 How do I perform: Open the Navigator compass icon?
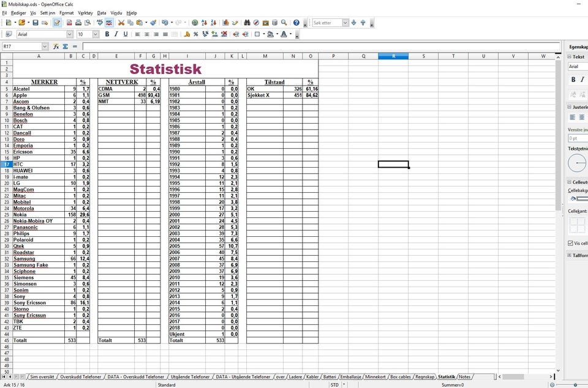pos(256,23)
